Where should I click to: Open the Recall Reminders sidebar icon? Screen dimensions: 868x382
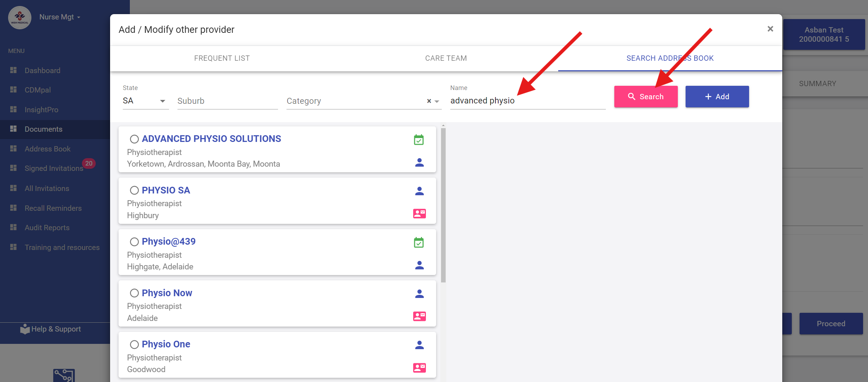(13, 208)
